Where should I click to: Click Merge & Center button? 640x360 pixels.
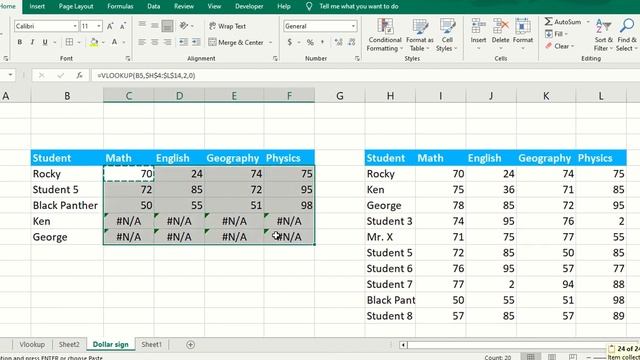tap(236, 42)
